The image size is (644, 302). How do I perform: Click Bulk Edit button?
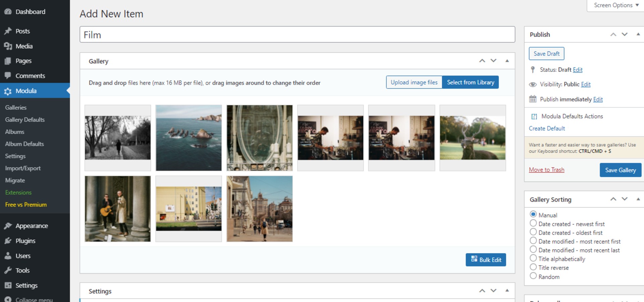486,260
